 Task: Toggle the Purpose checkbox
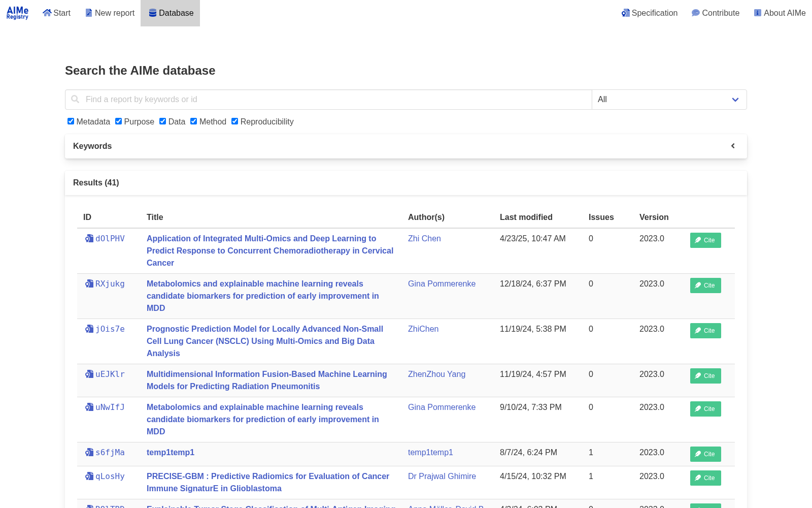tap(118, 121)
